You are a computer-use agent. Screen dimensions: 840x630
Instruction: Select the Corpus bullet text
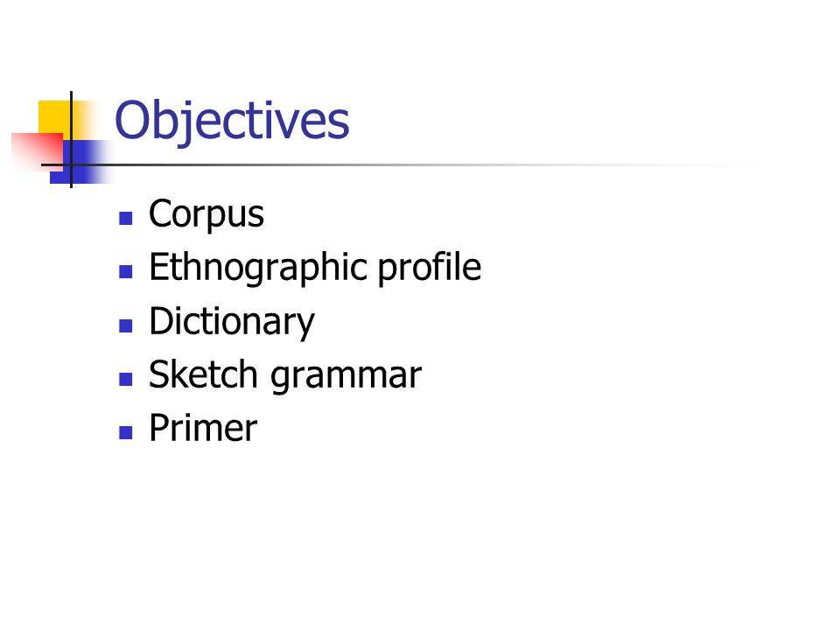[206, 215]
